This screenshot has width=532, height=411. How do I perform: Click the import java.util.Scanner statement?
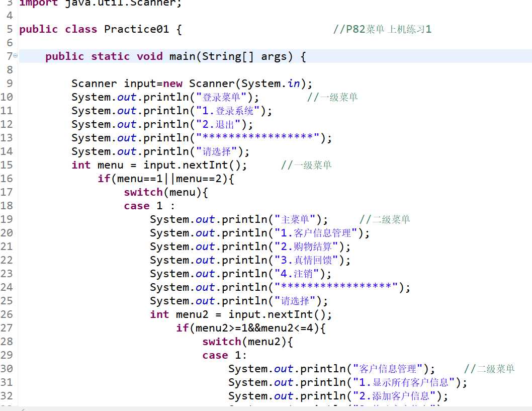101,3
